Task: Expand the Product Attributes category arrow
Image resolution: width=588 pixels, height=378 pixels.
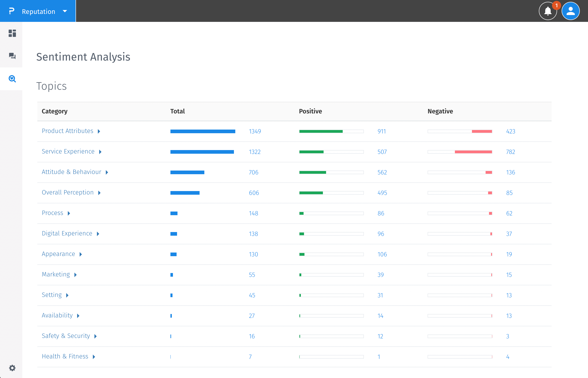Action: (99, 131)
